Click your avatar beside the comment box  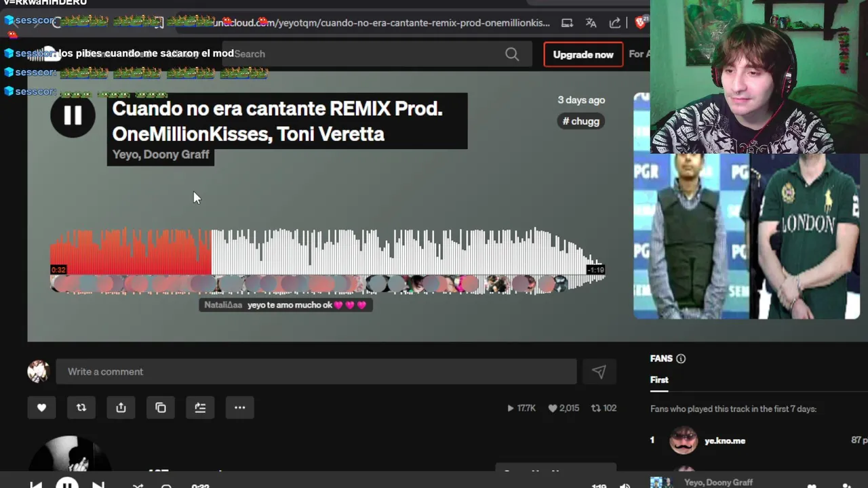[x=39, y=371]
